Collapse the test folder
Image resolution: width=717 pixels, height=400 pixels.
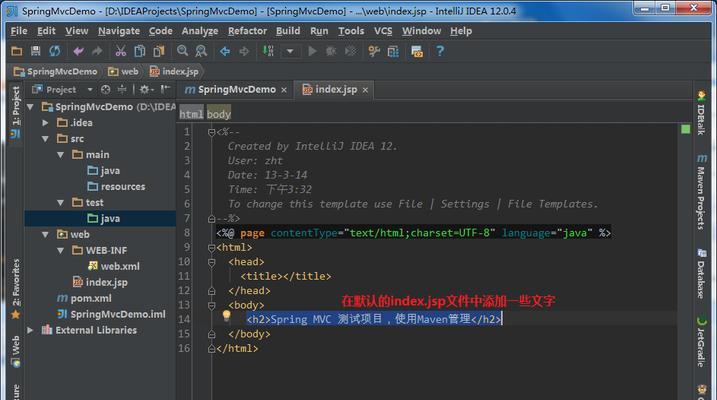60,203
